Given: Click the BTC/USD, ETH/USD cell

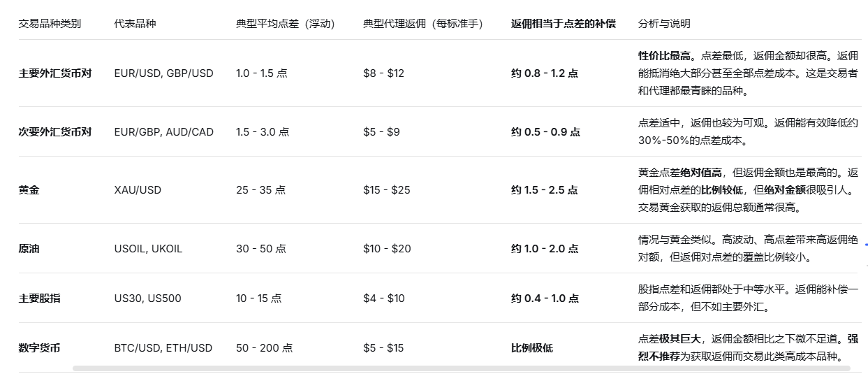Looking at the screenshot, I should (163, 347).
